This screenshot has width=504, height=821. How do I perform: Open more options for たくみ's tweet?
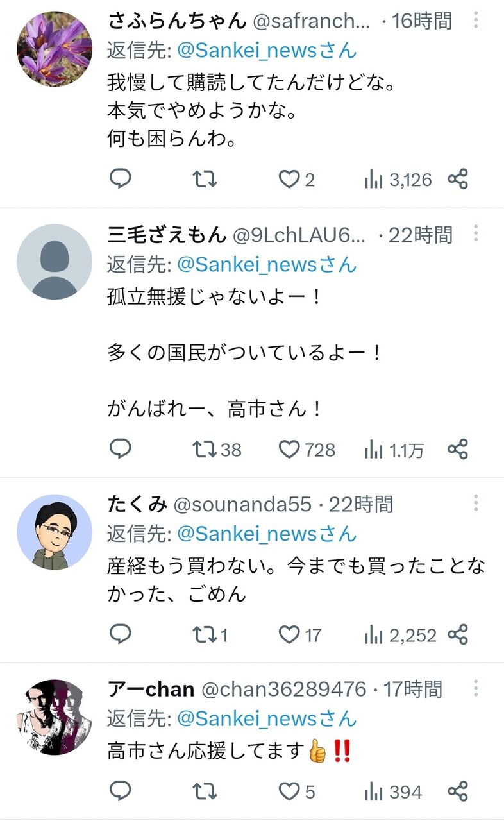tap(476, 504)
